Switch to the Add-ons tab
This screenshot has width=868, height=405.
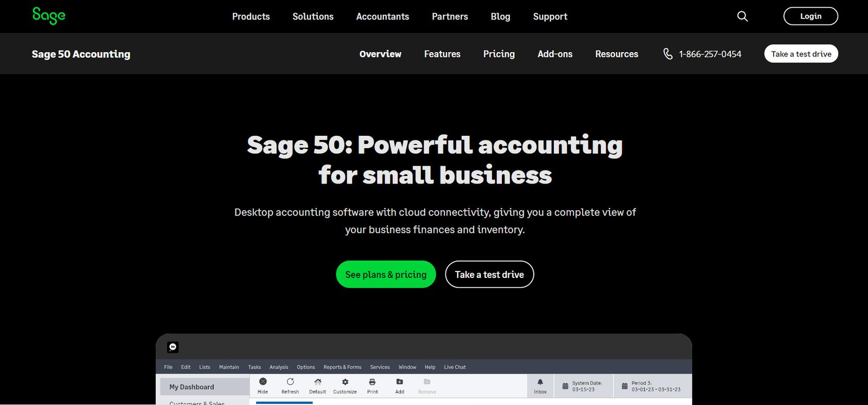(555, 54)
